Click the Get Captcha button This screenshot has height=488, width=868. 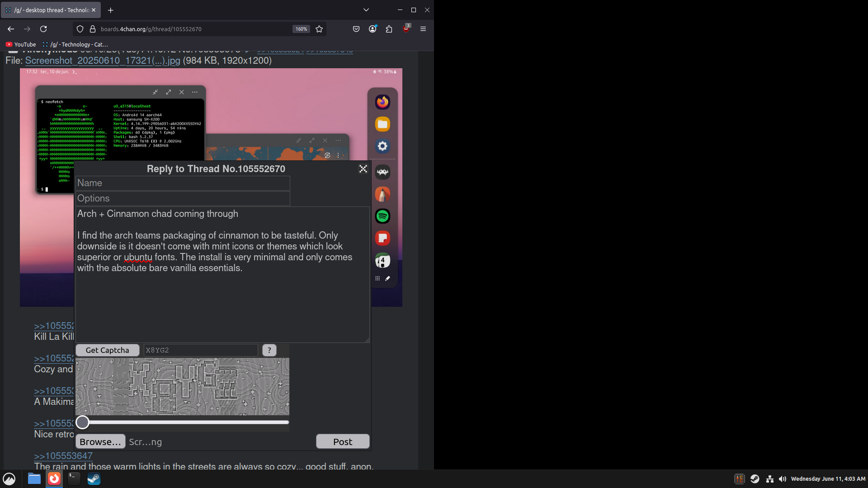tap(107, 350)
